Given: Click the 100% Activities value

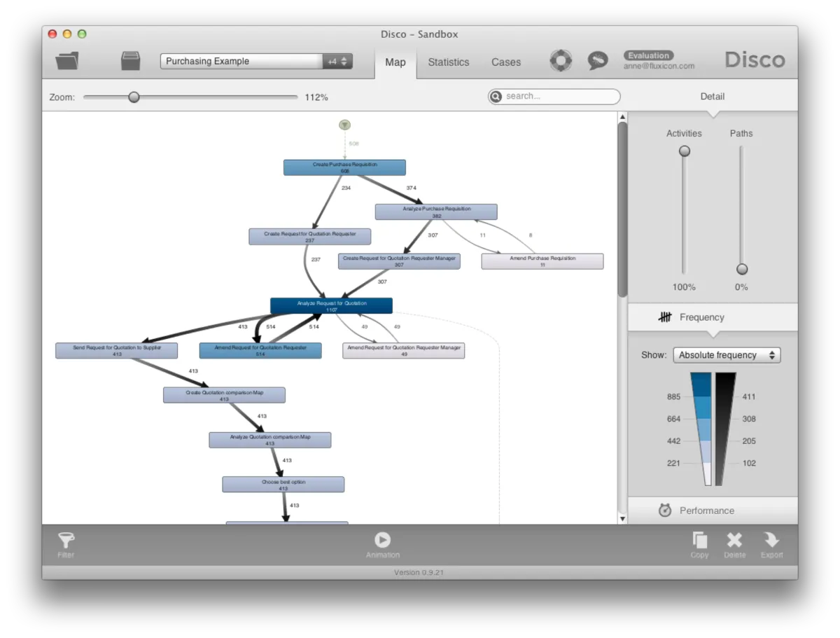Looking at the screenshot, I should click(x=684, y=287).
